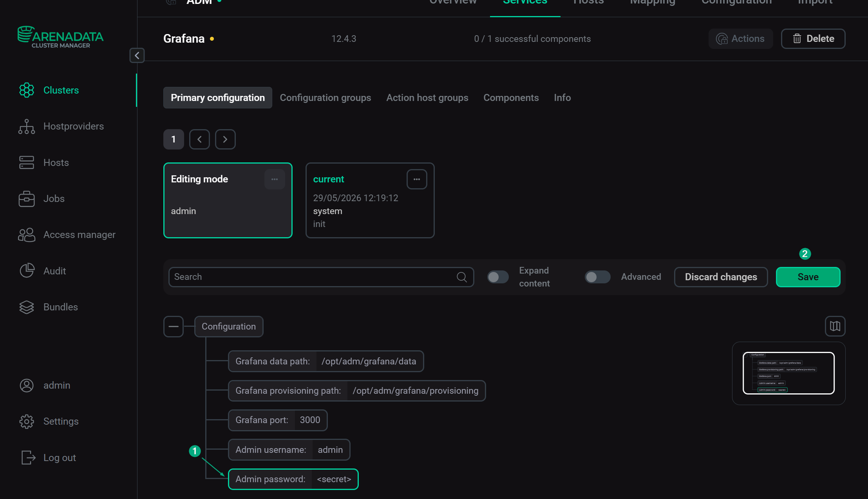Toggle the Expand content switch
Screen dimensions: 868x499
coord(498,277)
